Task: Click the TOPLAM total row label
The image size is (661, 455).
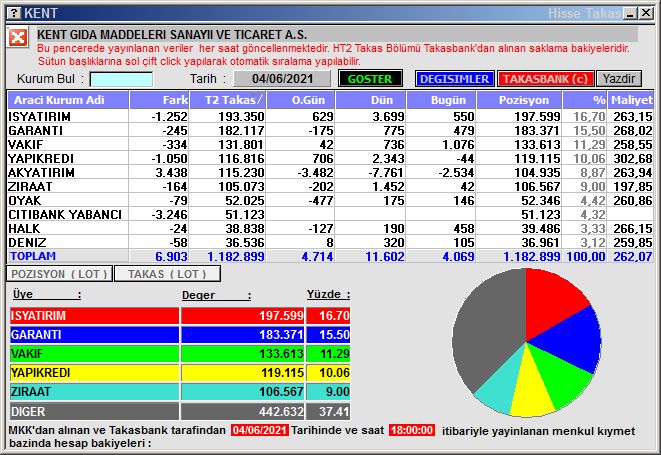Action: tap(33, 256)
